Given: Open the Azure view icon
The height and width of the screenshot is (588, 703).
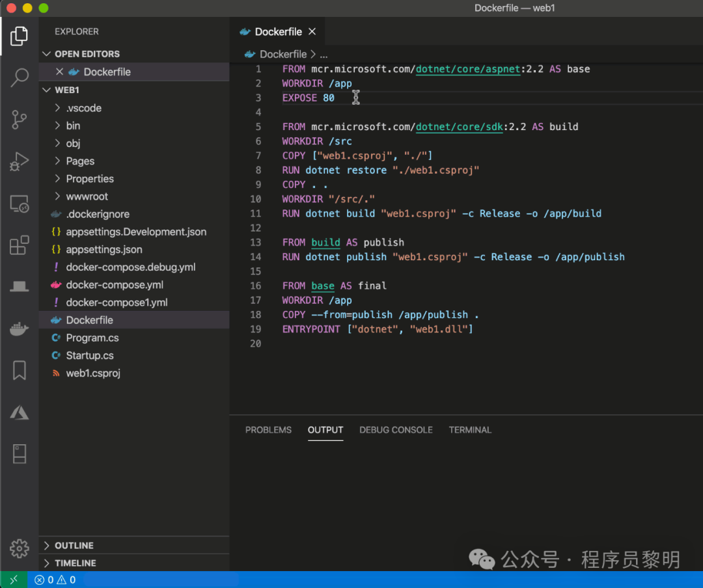Looking at the screenshot, I should pos(19,412).
